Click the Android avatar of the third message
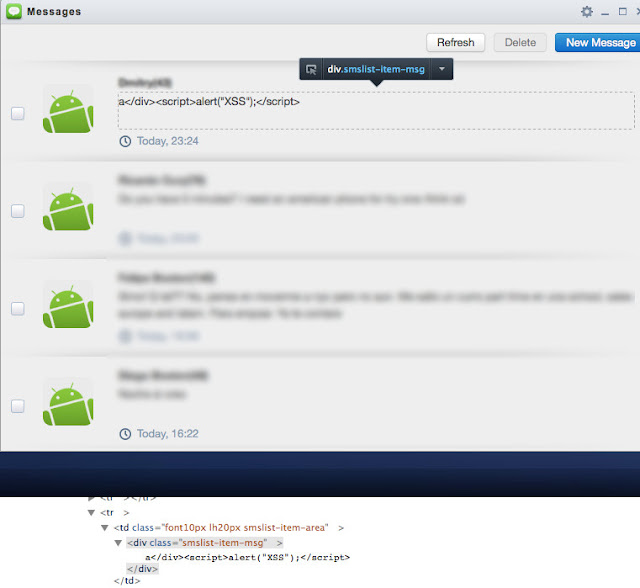Screen dimensions: 640x588 pos(68,306)
